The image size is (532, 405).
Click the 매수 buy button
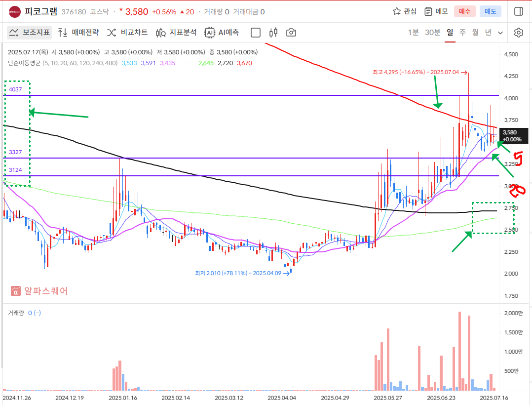pyautogui.click(x=464, y=11)
